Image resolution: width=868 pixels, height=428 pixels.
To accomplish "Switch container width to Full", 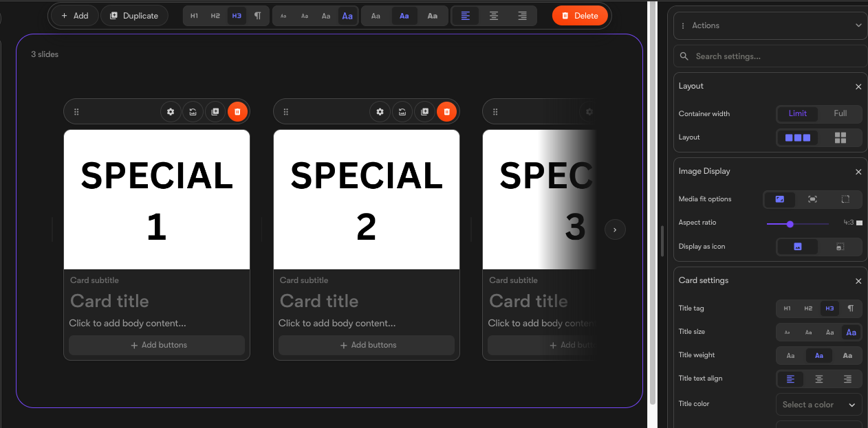I will pos(840,113).
